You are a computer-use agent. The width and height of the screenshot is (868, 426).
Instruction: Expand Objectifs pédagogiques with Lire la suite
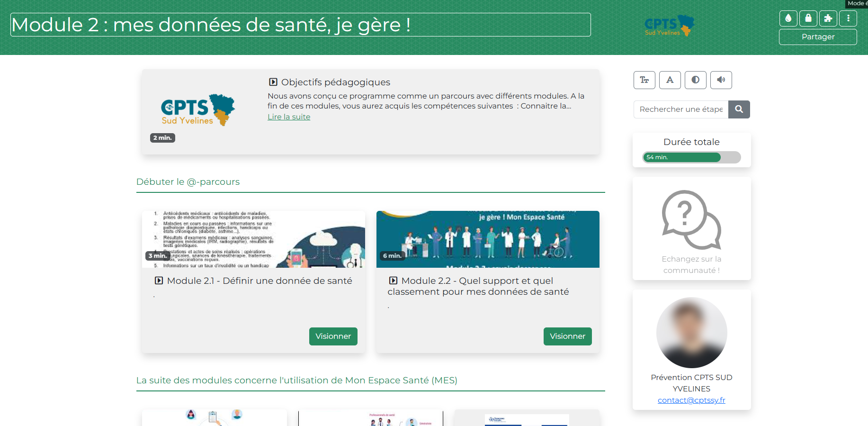pyautogui.click(x=289, y=117)
